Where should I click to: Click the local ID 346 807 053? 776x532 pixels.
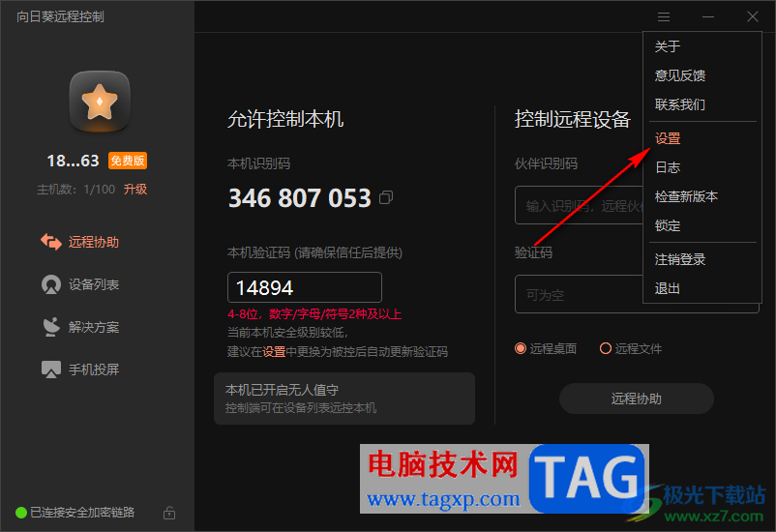pyautogui.click(x=299, y=198)
